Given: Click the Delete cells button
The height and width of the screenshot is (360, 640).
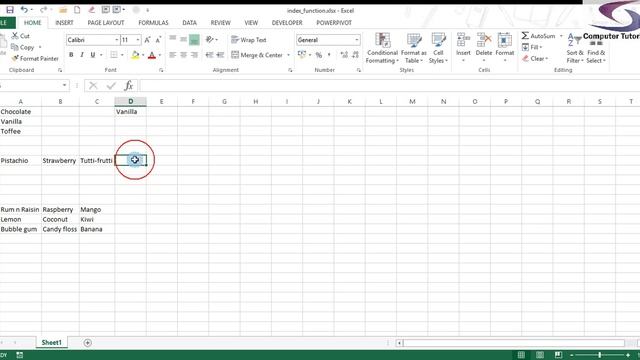Looking at the screenshot, I should [484, 47].
